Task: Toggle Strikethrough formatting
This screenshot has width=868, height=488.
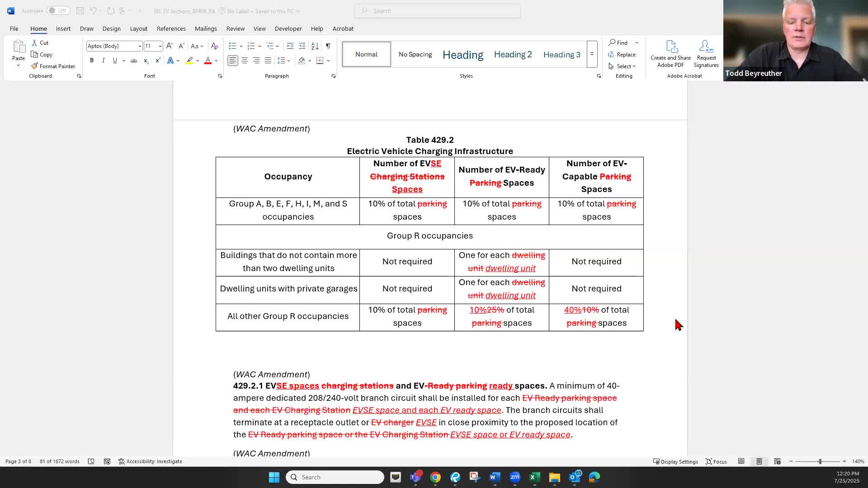Action: point(134,61)
